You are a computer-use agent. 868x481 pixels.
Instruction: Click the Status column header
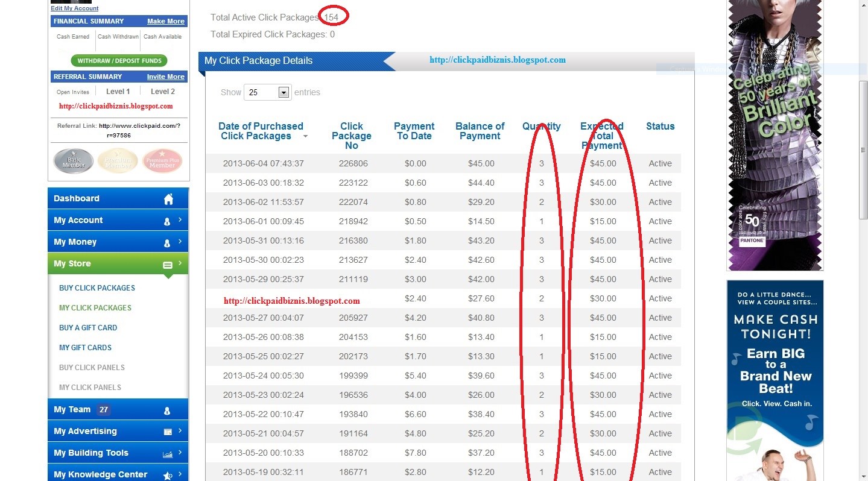(x=661, y=126)
